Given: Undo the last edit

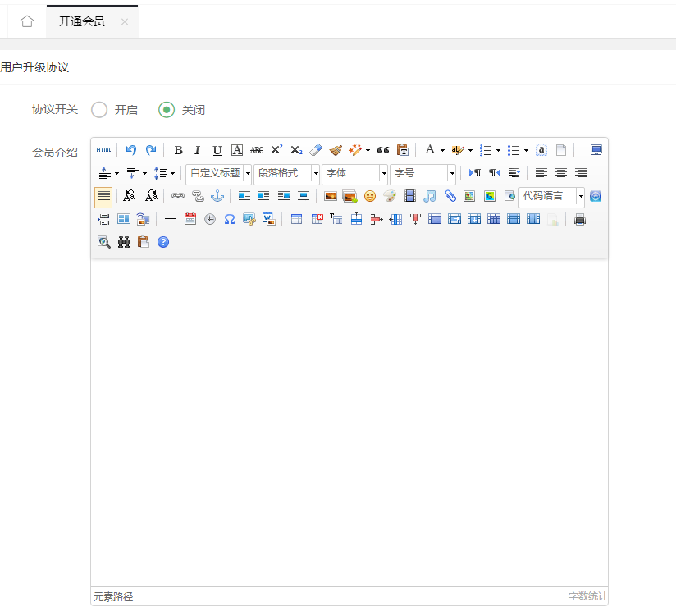Looking at the screenshot, I should point(131,150).
